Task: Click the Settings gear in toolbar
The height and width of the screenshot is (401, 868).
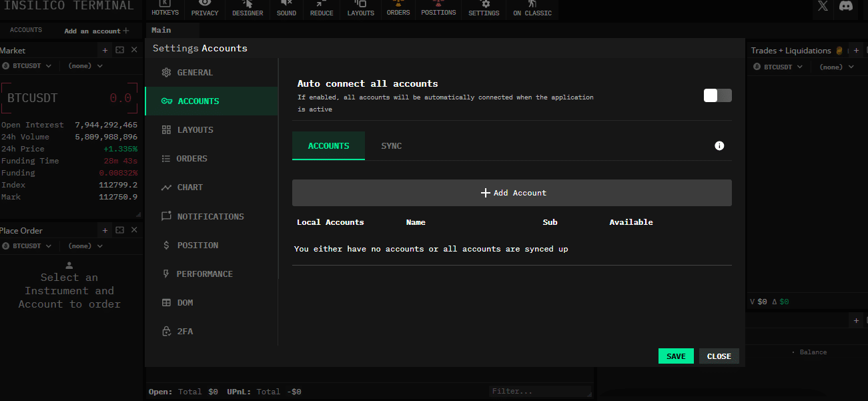Action: (484, 9)
